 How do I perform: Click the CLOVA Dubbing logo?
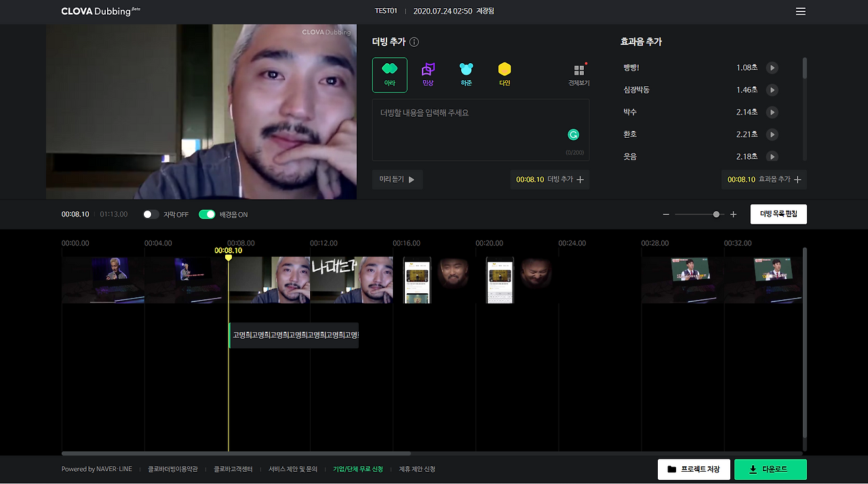click(100, 12)
